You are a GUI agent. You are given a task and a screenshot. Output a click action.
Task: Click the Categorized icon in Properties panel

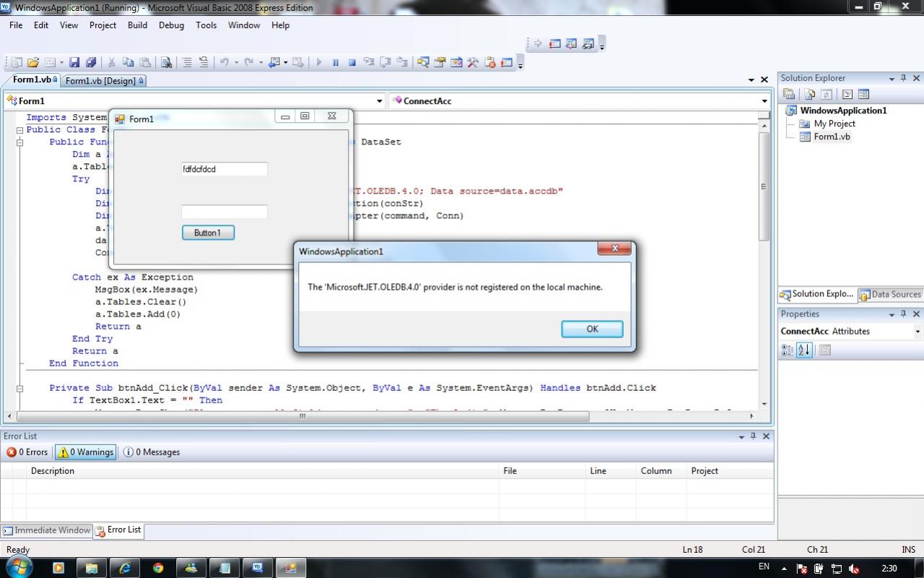(x=788, y=350)
